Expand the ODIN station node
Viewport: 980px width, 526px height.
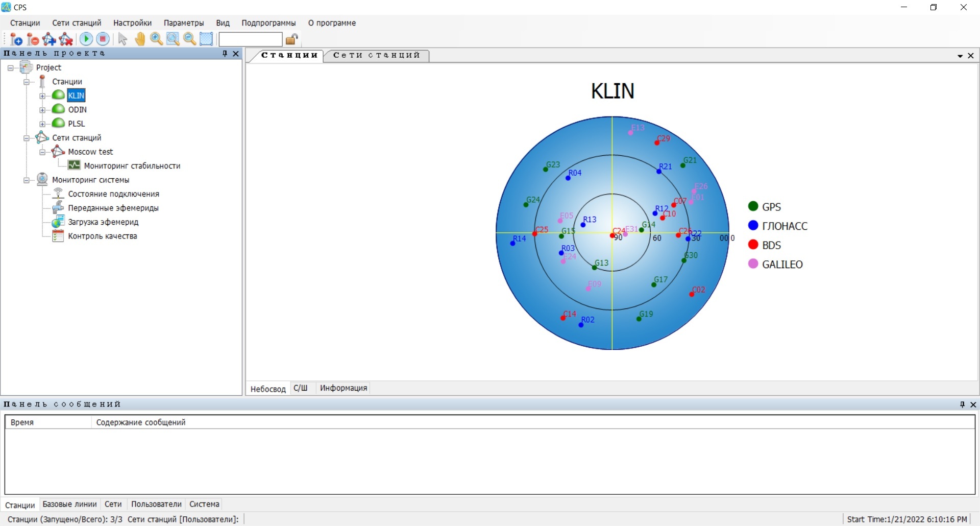click(x=42, y=110)
